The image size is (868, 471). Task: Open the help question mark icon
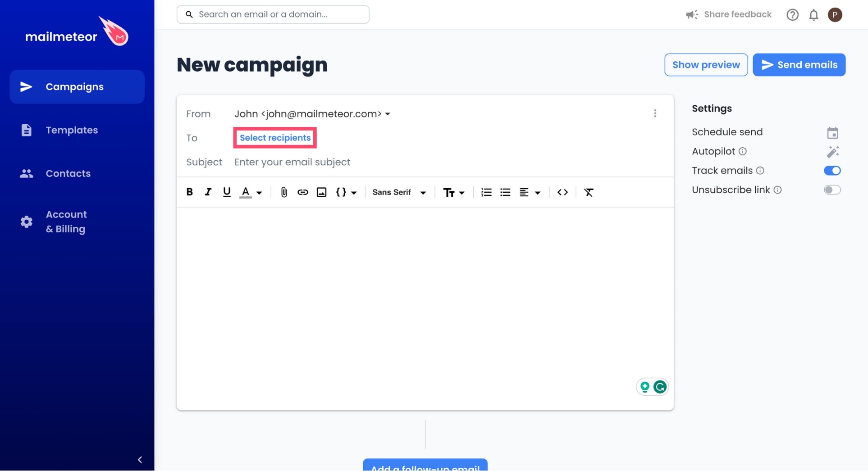[x=792, y=15]
